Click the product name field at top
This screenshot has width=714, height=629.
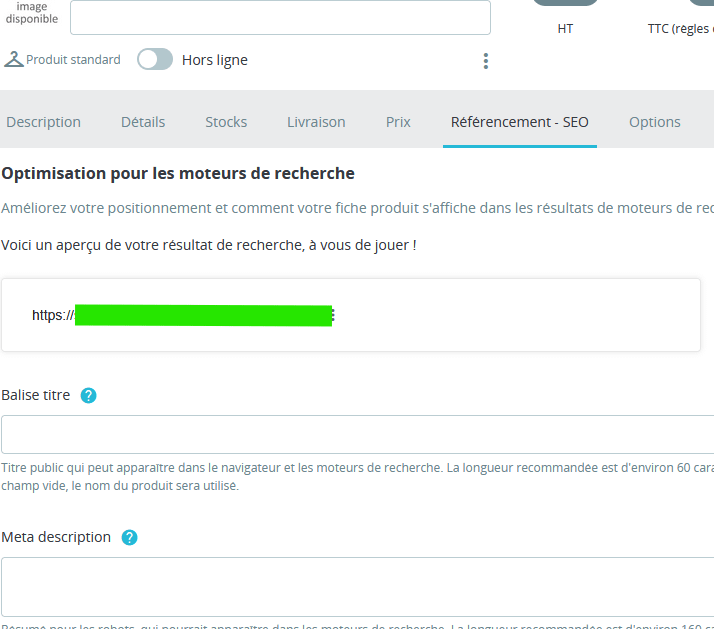pyautogui.click(x=280, y=17)
